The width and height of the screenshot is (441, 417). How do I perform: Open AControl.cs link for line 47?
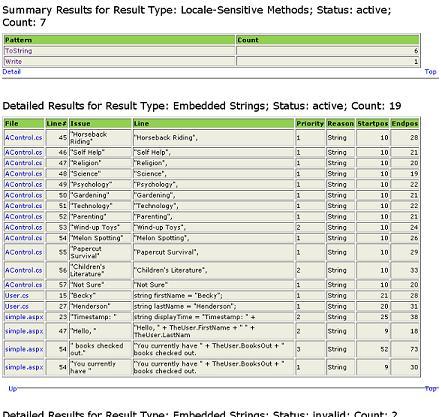24,163
